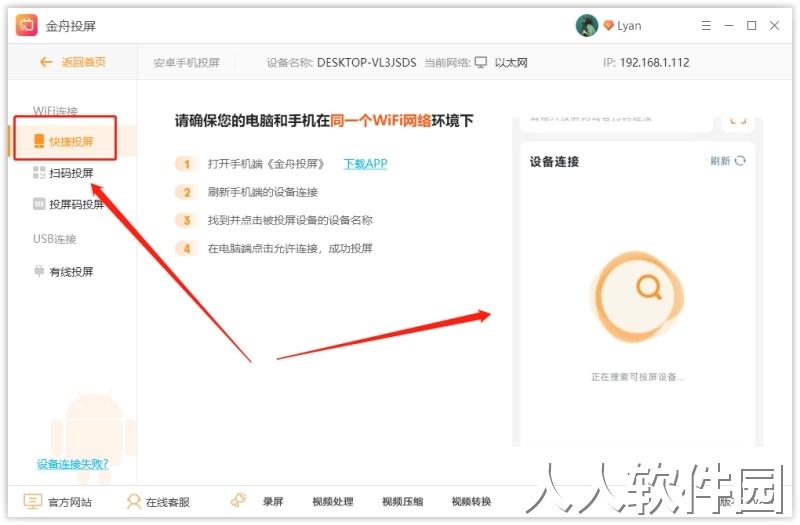Select 投屏码投屏 in the sidebar
Image resolution: width=800 pixels, height=525 pixels.
tap(68, 205)
